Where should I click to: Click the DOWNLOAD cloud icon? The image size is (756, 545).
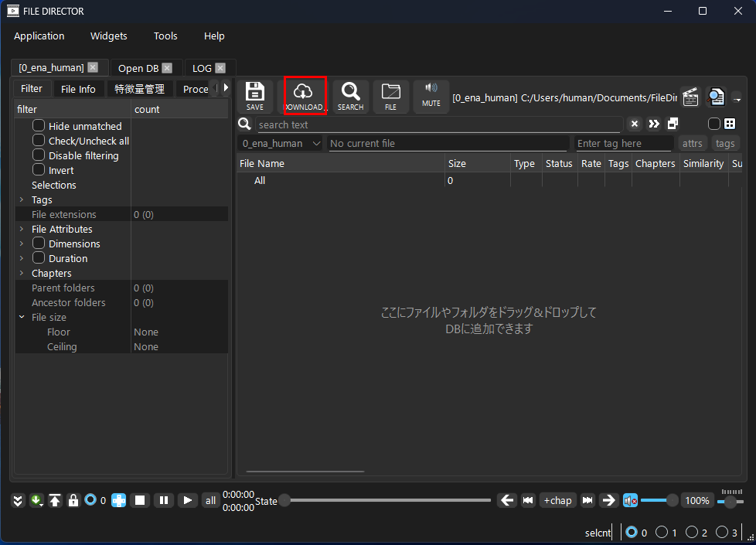305,97
